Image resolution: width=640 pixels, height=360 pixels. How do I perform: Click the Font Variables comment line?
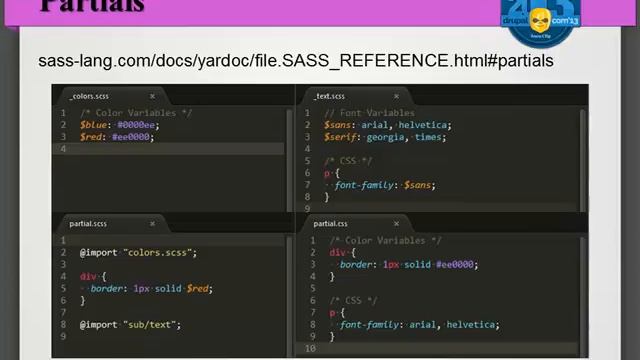pyautogui.click(x=369, y=113)
